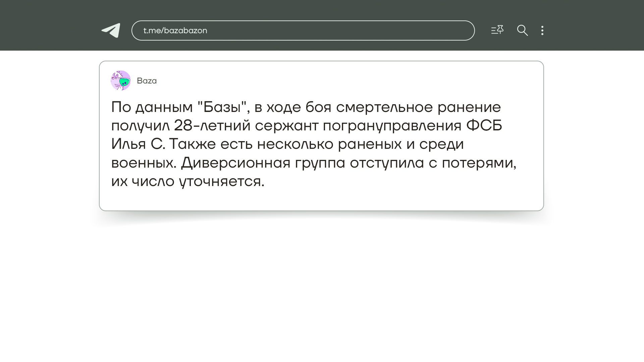
Task: Click "смертельное ранение" in the post
Action: click(418, 107)
